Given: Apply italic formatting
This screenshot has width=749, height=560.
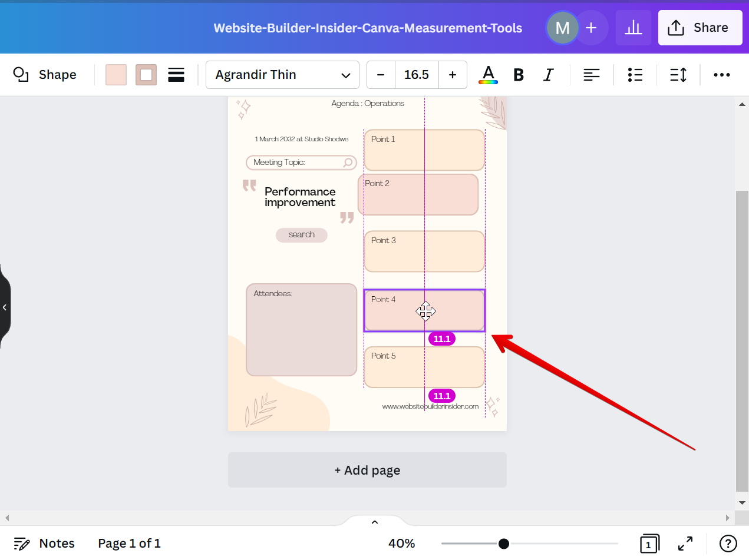Looking at the screenshot, I should click(x=548, y=75).
